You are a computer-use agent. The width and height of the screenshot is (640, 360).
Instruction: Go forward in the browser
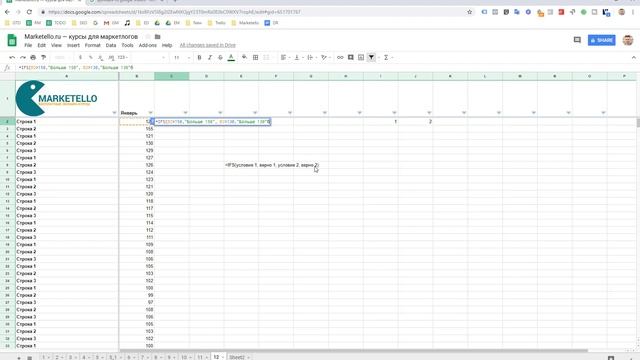(18, 12)
